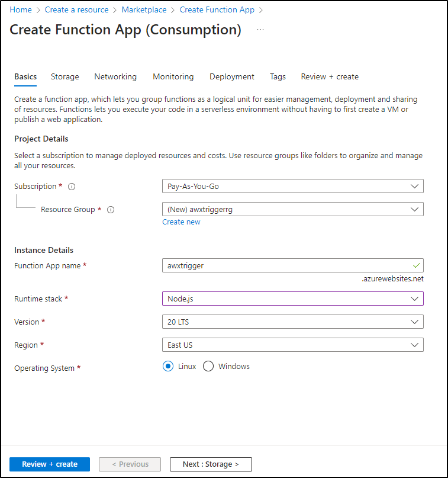Image resolution: width=448 pixels, height=478 pixels.
Task: Switch to the Basics tab
Action: (x=25, y=76)
